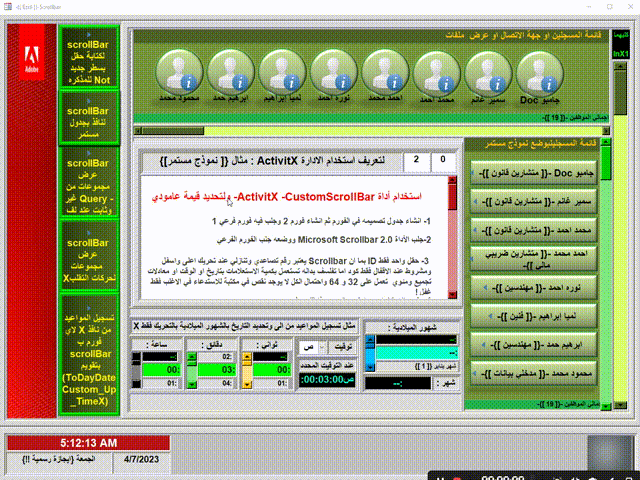Image resolution: width=640 pixels, height=480 pixels.
Task: Open the سمير غانم contact avatar
Action: point(488,73)
